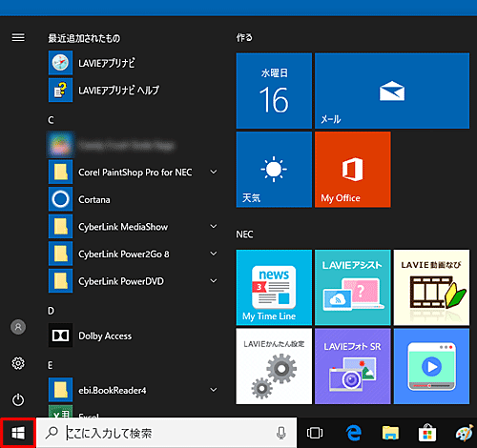Screen dimensions: 477x448
Task: Click the microphone icon in search box
Action: (x=281, y=433)
